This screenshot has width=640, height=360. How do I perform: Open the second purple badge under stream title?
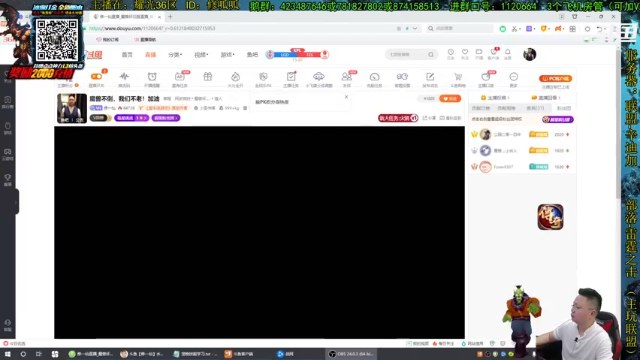(x=166, y=118)
